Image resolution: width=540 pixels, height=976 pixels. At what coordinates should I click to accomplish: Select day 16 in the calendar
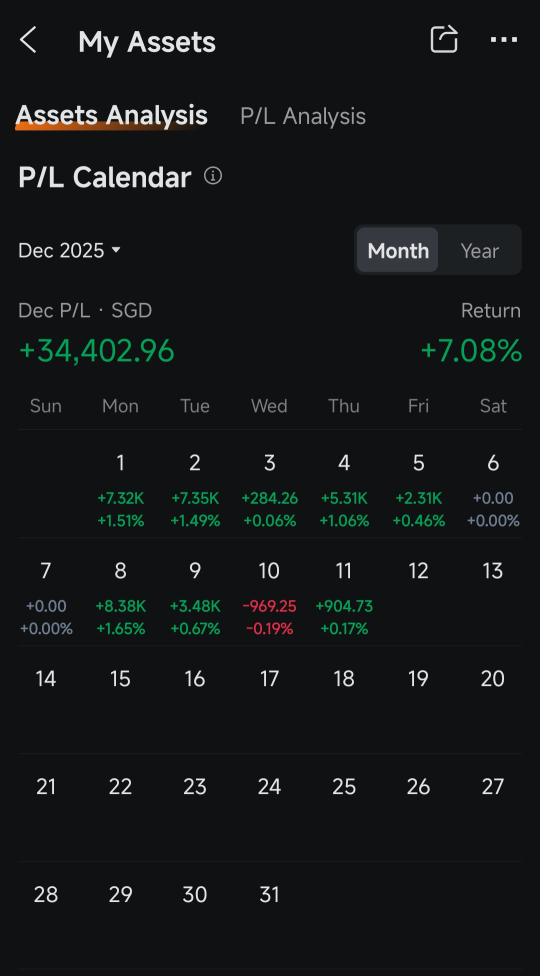tap(195, 678)
